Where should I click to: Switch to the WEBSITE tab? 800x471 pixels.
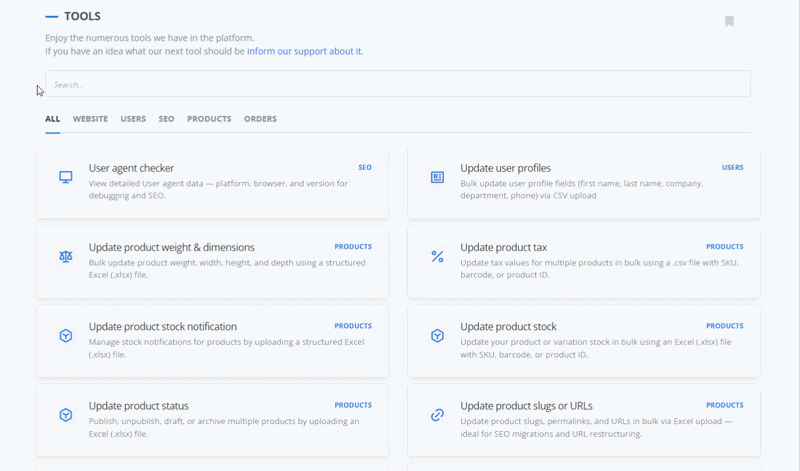(90, 119)
